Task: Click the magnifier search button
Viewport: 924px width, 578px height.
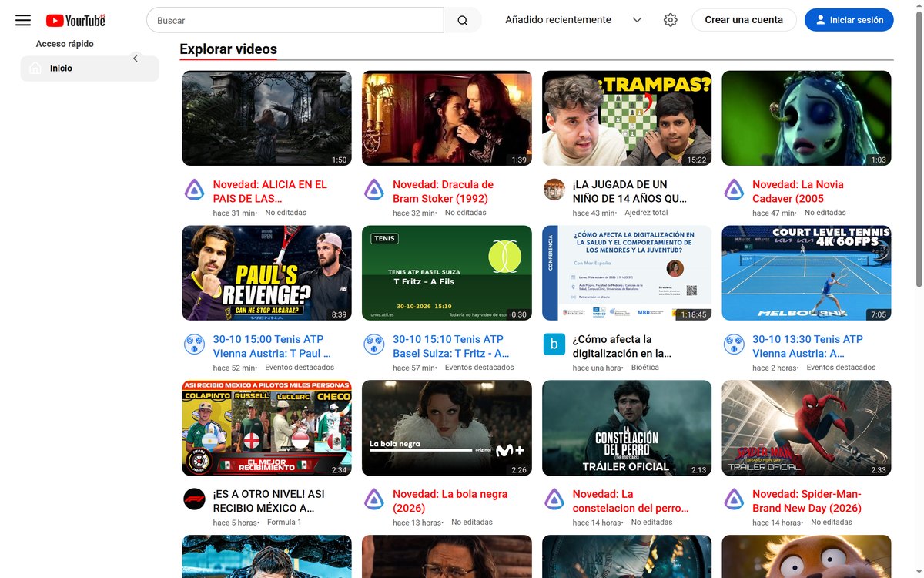Action: click(463, 20)
